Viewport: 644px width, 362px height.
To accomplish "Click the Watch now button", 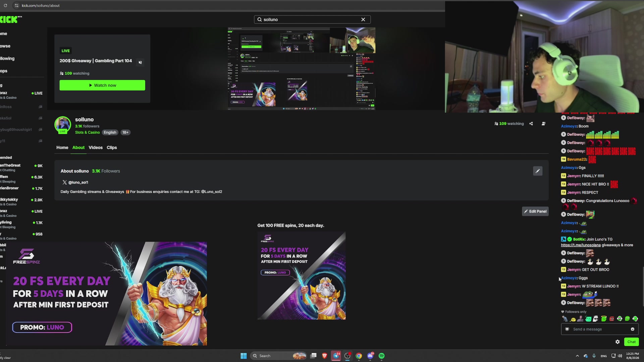I will (102, 85).
